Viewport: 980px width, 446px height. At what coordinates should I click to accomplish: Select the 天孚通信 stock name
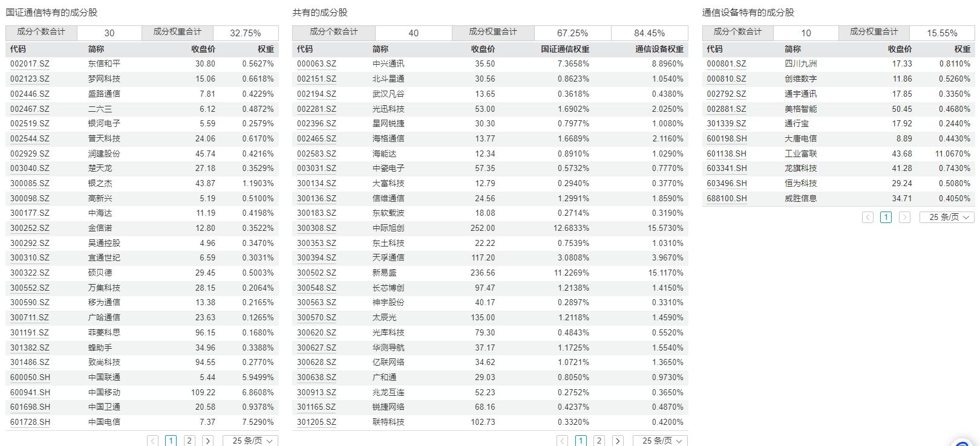point(388,257)
